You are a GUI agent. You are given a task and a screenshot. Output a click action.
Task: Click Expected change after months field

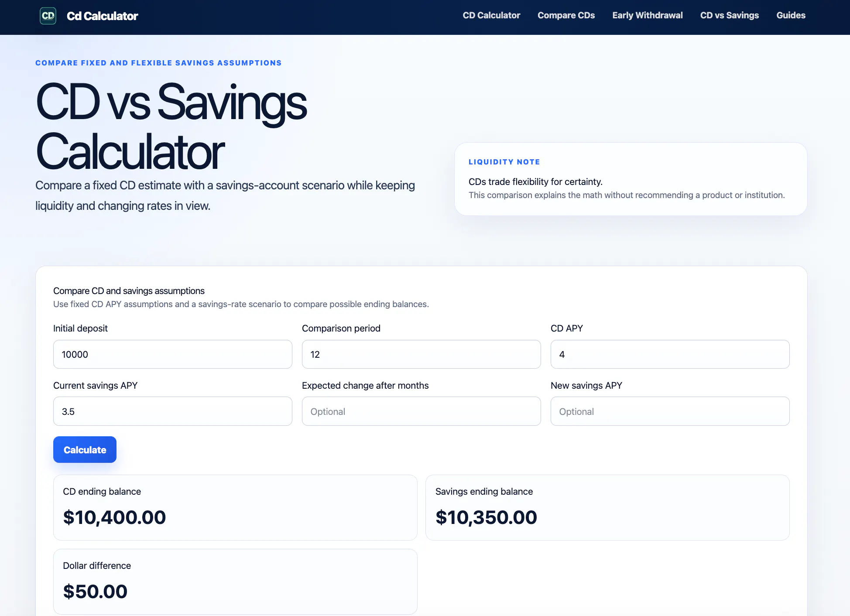click(422, 411)
